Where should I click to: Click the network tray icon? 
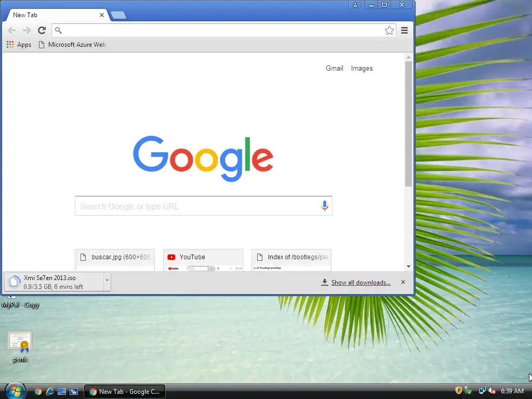482,391
